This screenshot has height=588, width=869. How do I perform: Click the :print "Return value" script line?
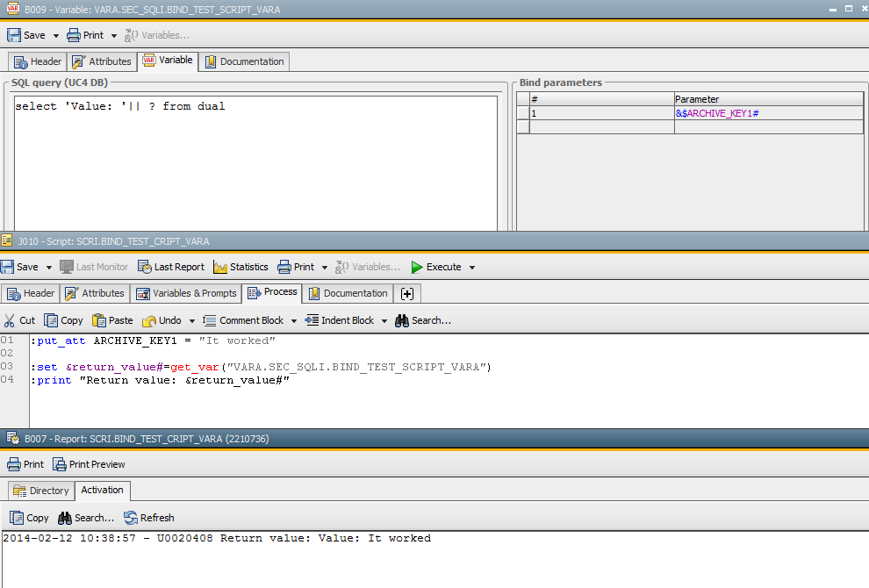click(x=160, y=380)
